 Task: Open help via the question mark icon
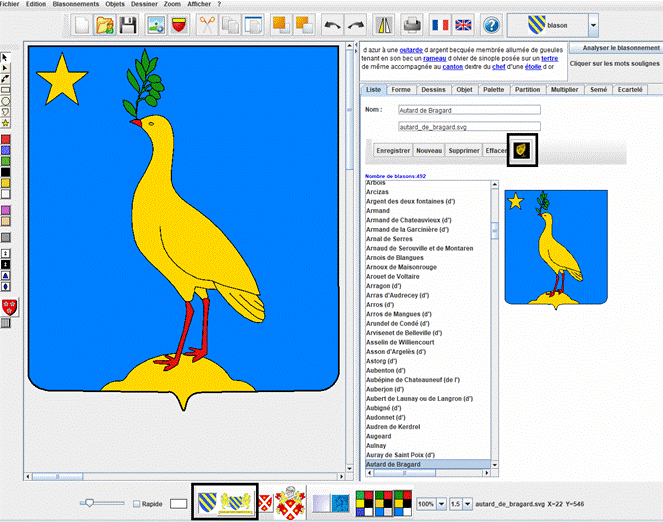click(491, 24)
